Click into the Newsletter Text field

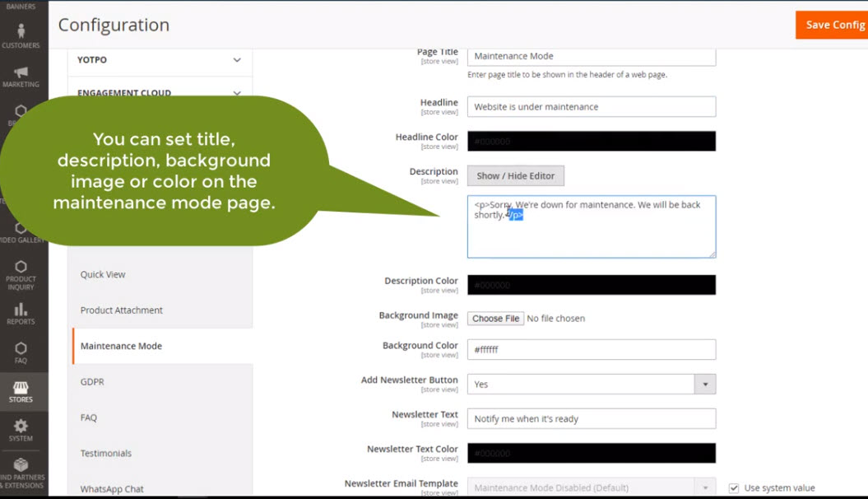pos(591,419)
